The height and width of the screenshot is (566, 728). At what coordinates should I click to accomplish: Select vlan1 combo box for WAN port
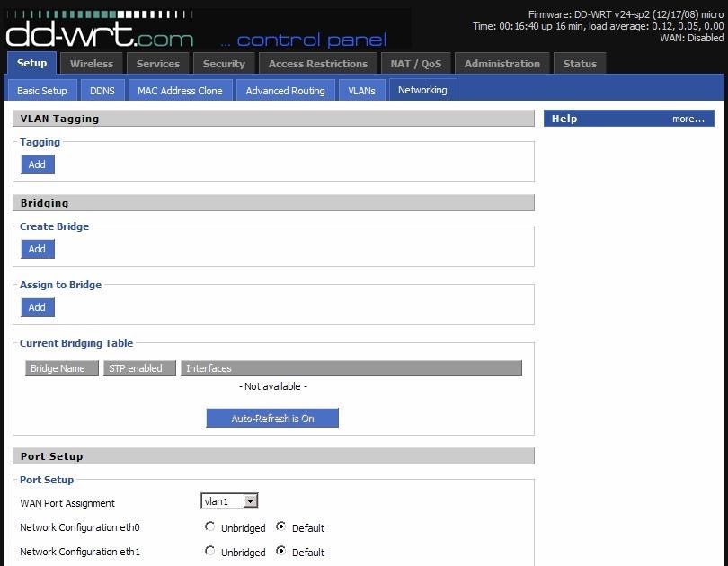(229, 500)
